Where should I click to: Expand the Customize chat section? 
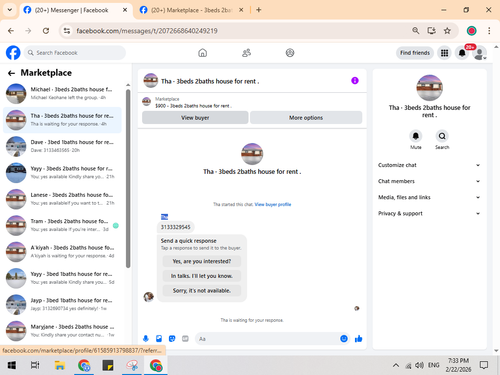(x=429, y=165)
